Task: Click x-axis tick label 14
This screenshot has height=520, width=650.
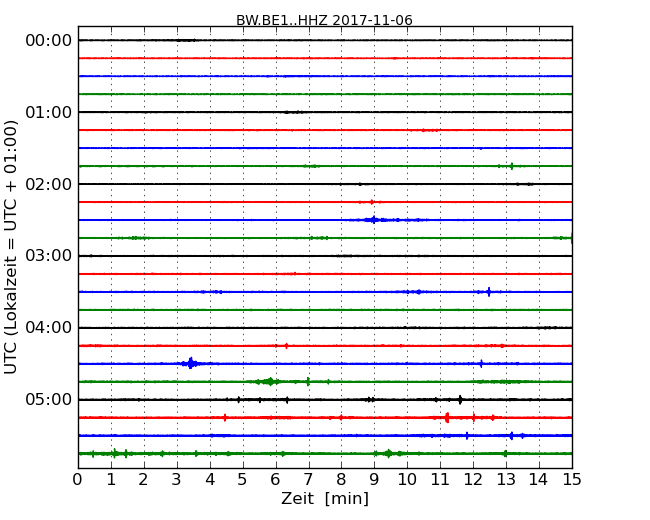Action: 539,480
